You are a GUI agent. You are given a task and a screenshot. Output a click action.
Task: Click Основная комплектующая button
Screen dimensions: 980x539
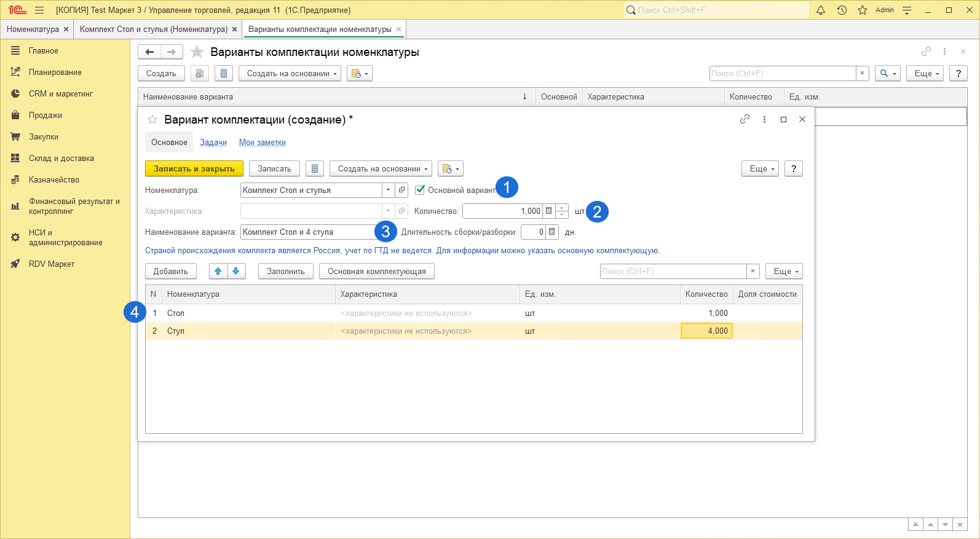pos(376,271)
